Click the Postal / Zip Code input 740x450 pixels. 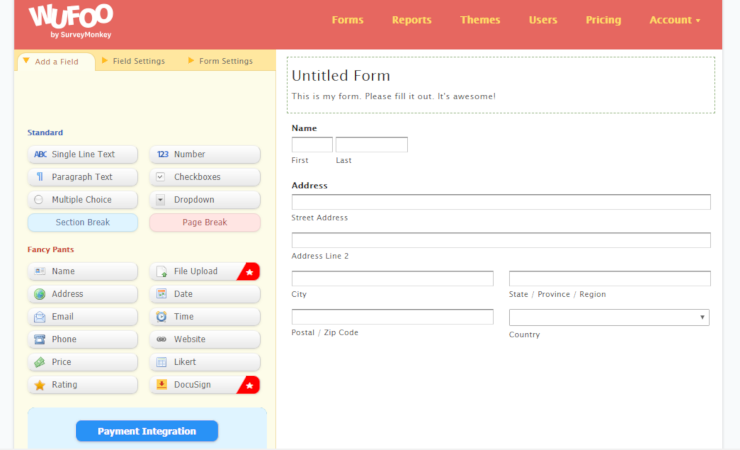393,317
